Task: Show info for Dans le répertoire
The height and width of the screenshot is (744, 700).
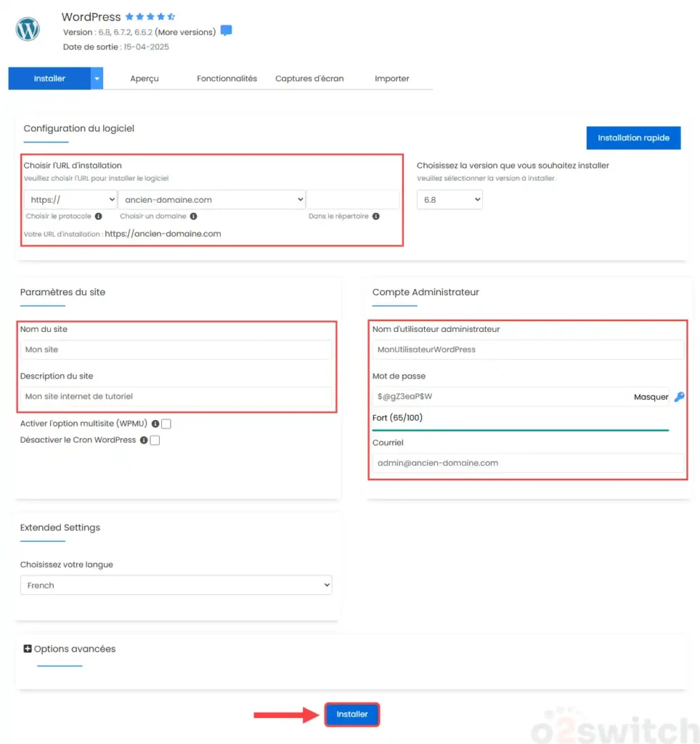Action: pos(375,217)
